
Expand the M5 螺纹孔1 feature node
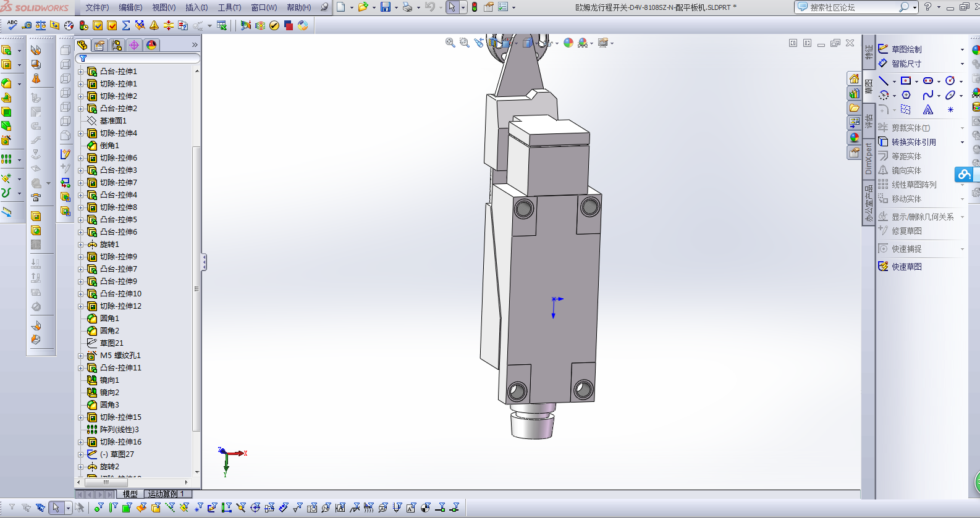[80, 356]
